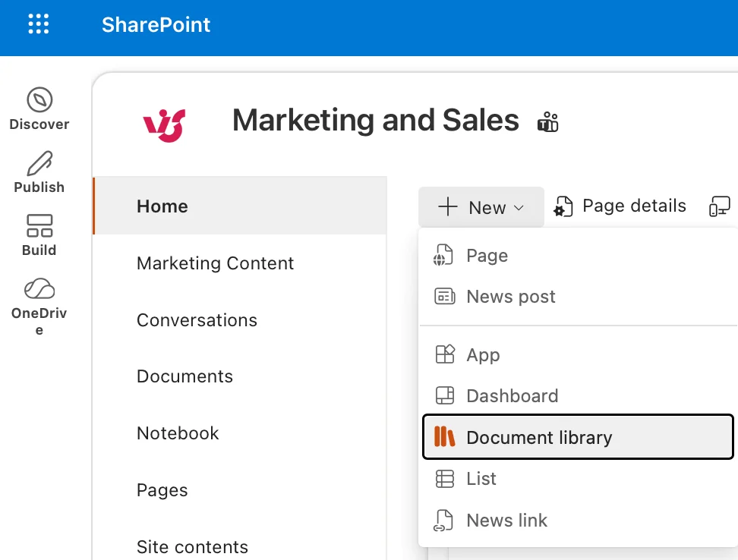Open the Discover compass icon

click(x=39, y=99)
